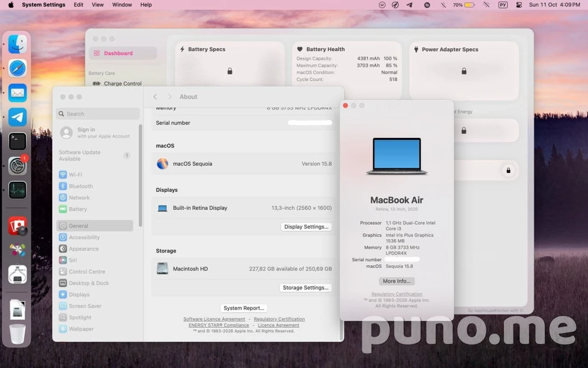Click the Display Settings... button
588x368 pixels.
(306, 227)
